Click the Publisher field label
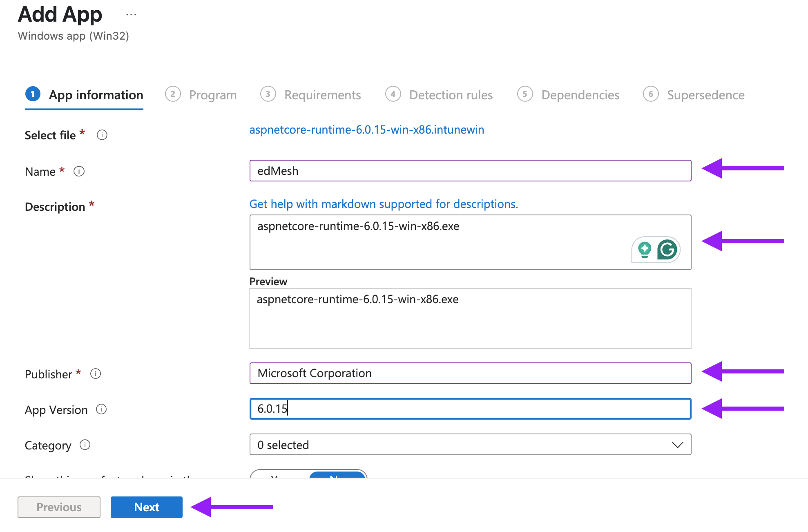This screenshot has height=532, width=808. [48, 374]
